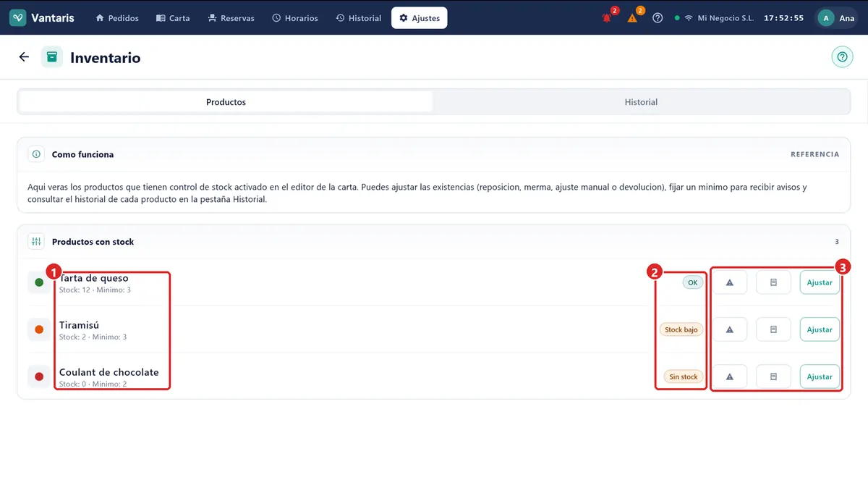
Task: Click the info icon by Como funciona
Action: click(36, 154)
